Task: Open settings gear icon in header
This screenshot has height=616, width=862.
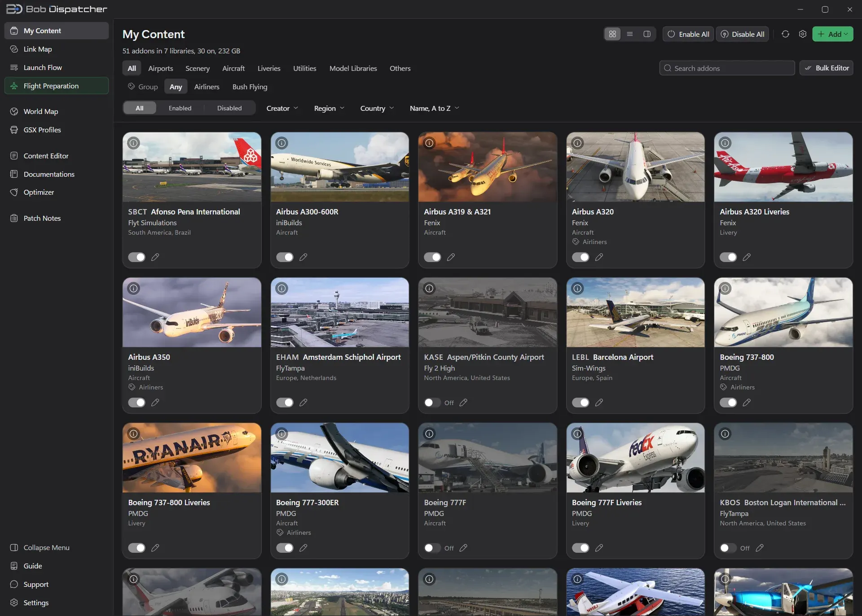Action: coord(803,34)
